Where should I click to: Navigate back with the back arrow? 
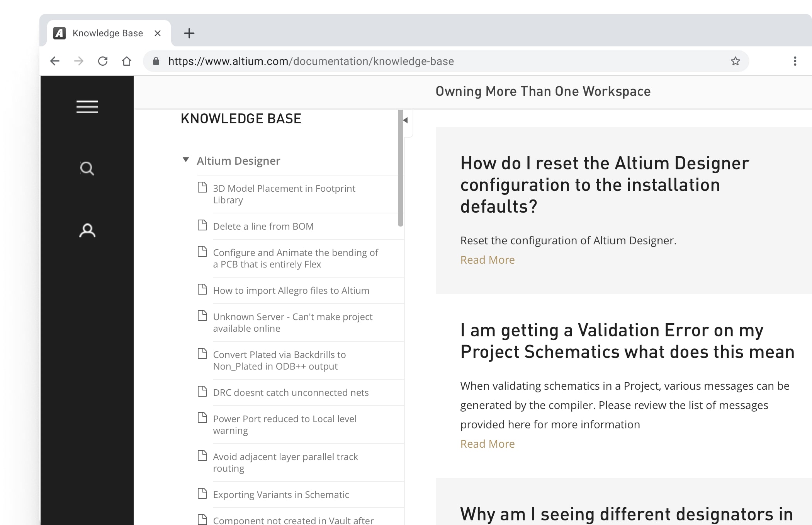click(55, 61)
